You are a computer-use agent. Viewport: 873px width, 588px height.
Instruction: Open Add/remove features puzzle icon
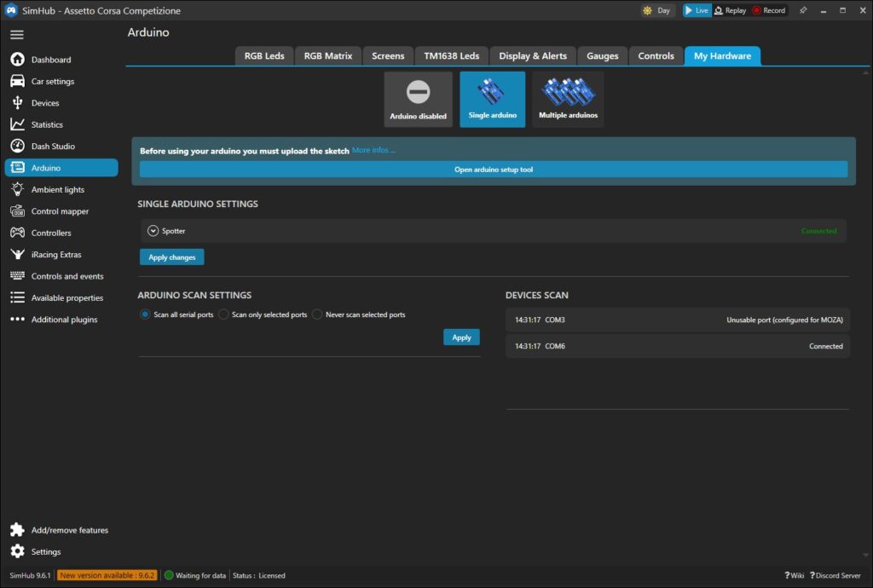[17, 529]
